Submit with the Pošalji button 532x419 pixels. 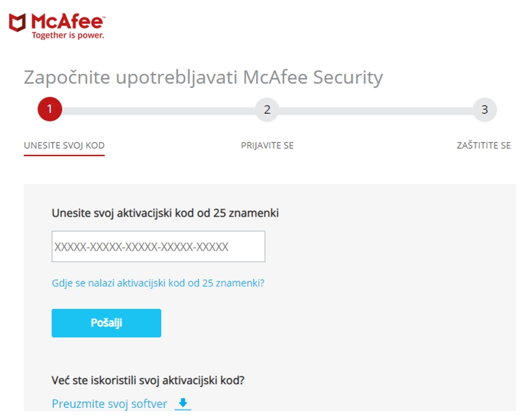click(x=106, y=323)
